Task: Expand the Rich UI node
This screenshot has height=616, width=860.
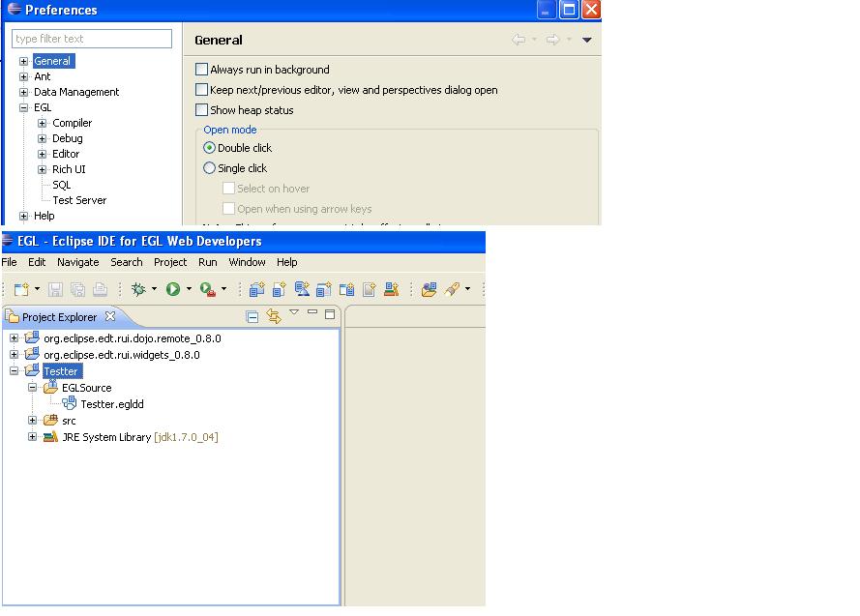Action: coord(42,169)
